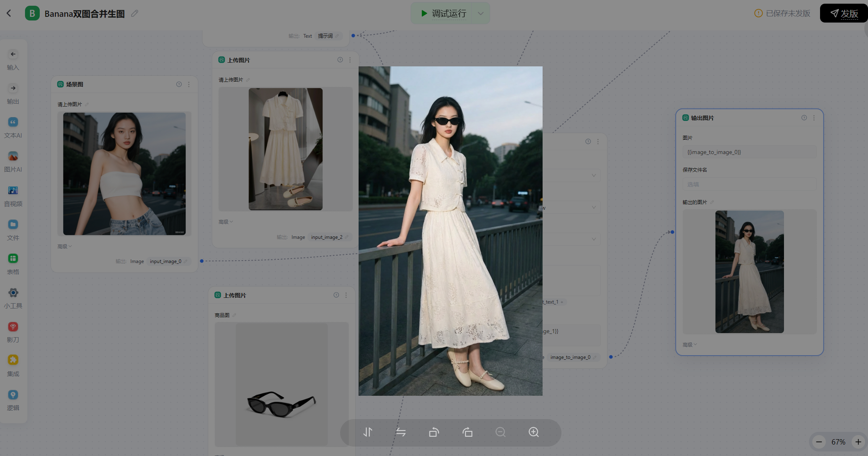
Task: Click the 发版 publish button
Action: click(x=844, y=14)
